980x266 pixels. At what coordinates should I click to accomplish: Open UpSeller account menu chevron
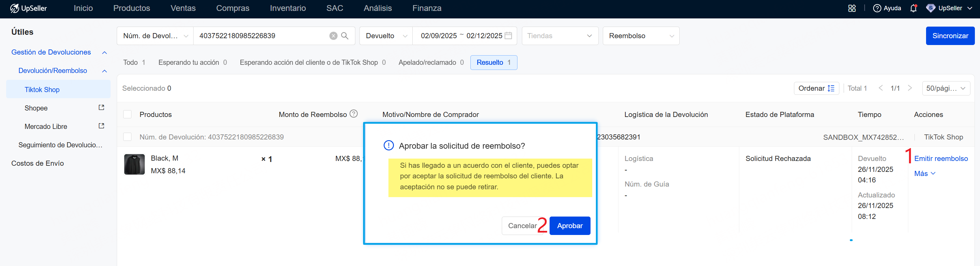click(970, 9)
